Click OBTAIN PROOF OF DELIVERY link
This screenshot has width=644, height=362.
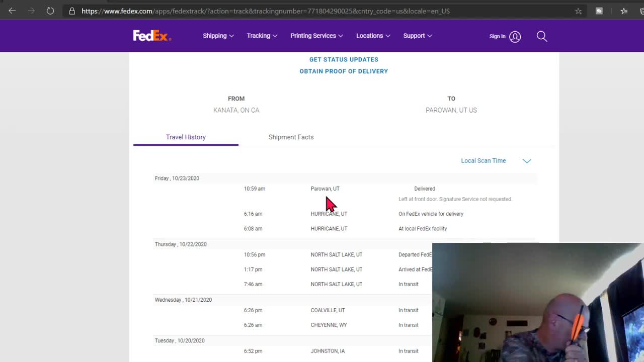344,71
